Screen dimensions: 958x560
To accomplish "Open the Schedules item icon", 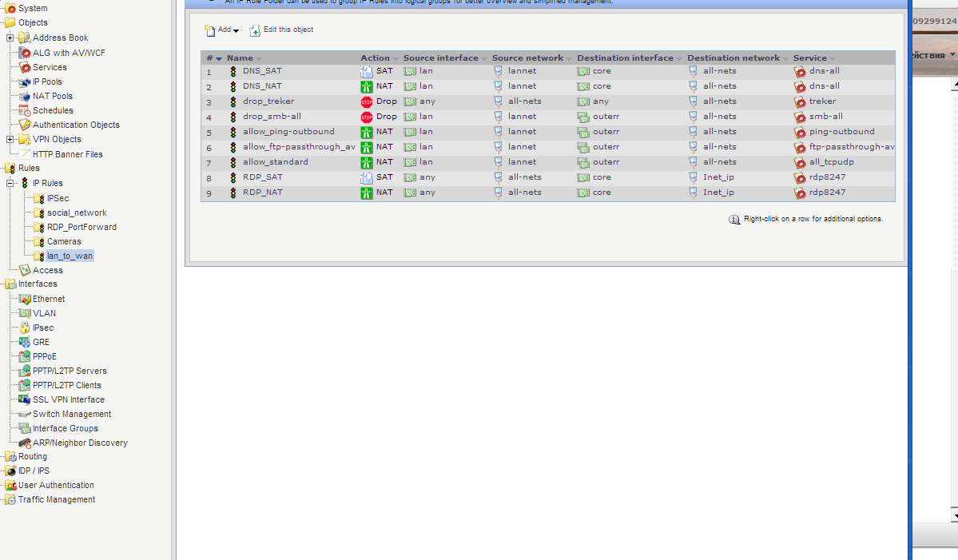I will tap(25, 110).
